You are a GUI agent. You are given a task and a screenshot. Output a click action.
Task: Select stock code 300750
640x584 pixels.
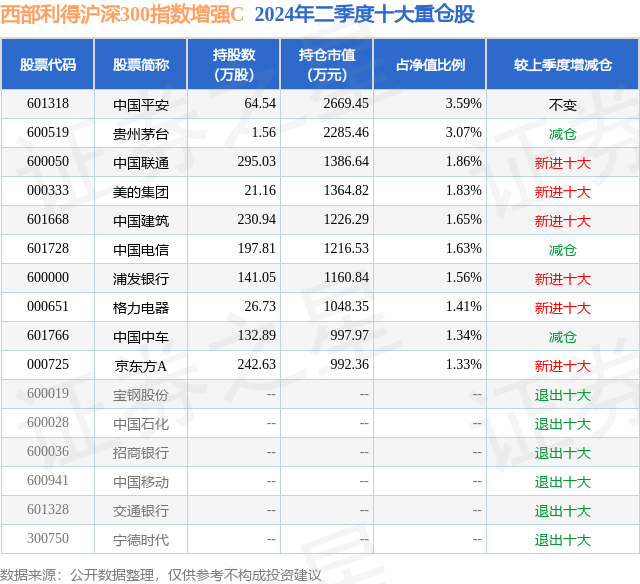(48, 538)
